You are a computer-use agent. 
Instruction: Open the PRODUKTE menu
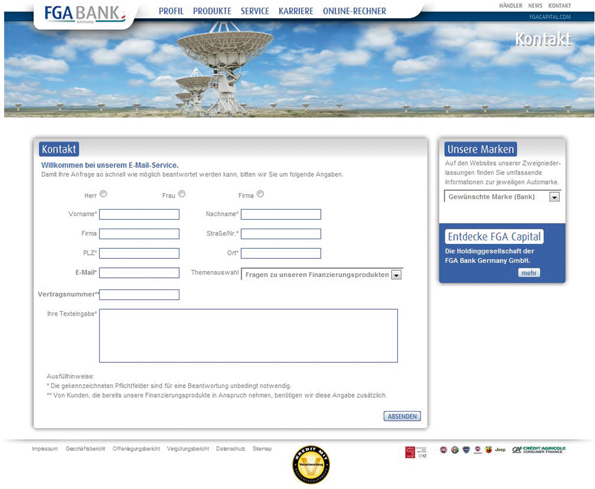212,11
